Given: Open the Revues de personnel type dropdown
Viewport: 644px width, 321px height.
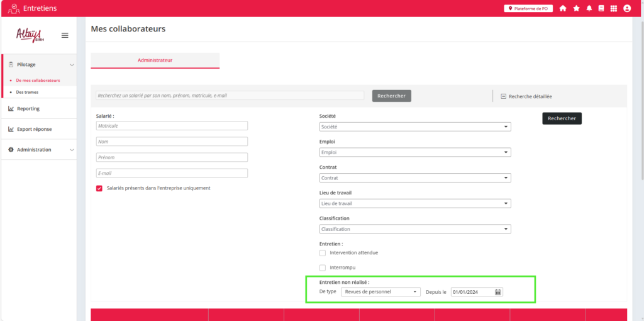Looking at the screenshot, I should [x=381, y=292].
